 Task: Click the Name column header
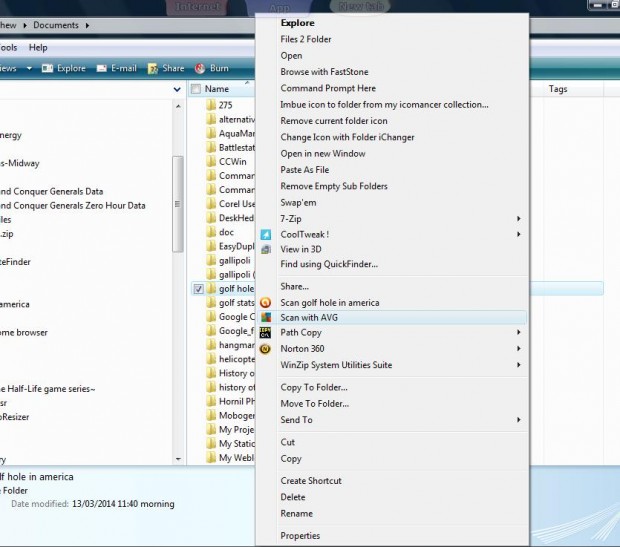pyautogui.click(x=217, y=89)
